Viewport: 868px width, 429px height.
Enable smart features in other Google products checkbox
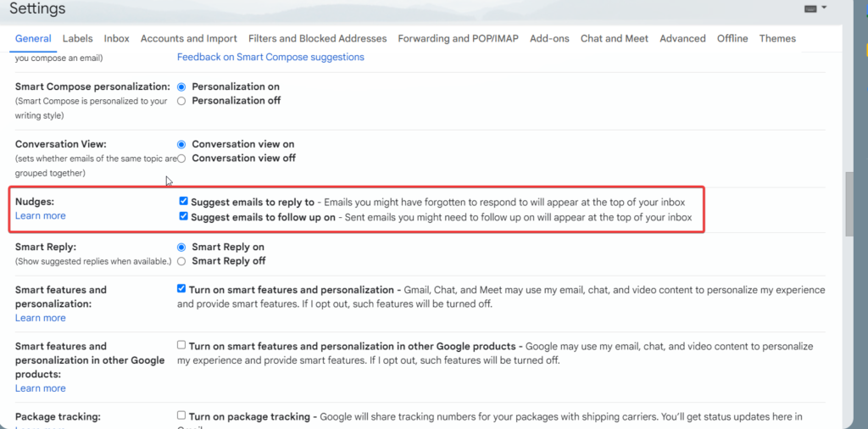[181, 345]
